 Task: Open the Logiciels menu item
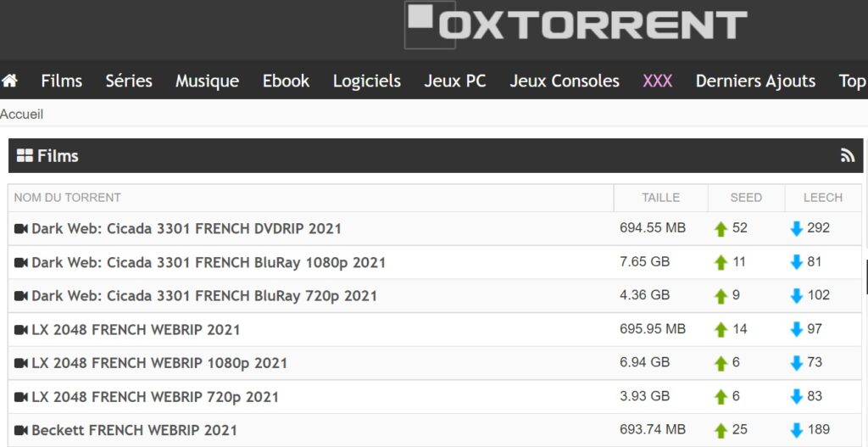point(366,81)
